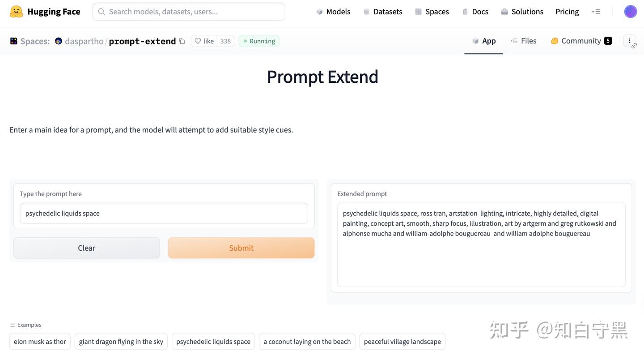The width and height of the screenshot is (644, 356).
Task: Click the clapping hands Community icon
Action: pos(554,40)
